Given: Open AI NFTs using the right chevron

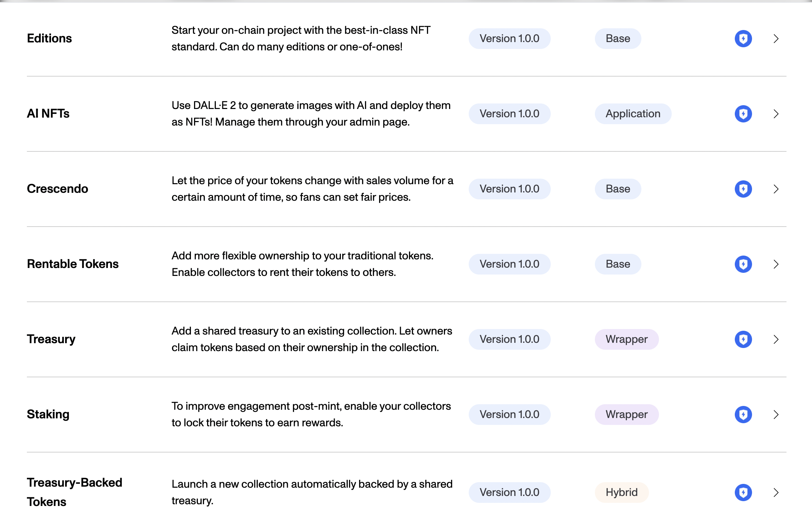Looking at the screenshot, I should click(776, 114).
